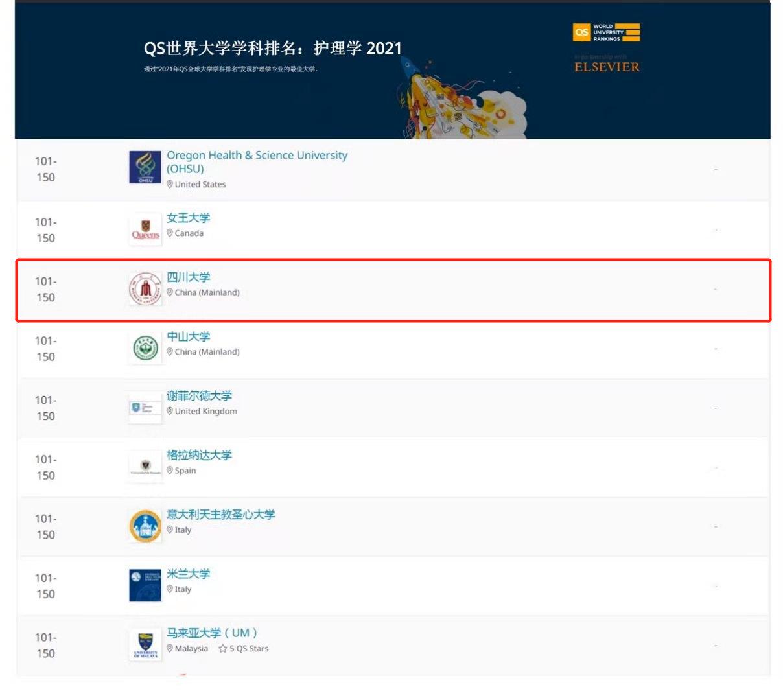Open the 中山大学 university link
783x700 pixels.
(x=188, y=336)
